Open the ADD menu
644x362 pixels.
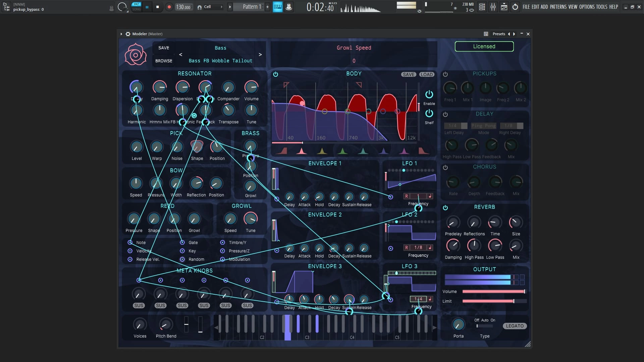(544, 7)
